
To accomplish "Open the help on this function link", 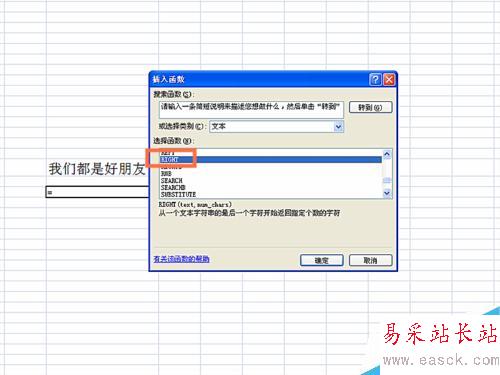I will point(181,259).
